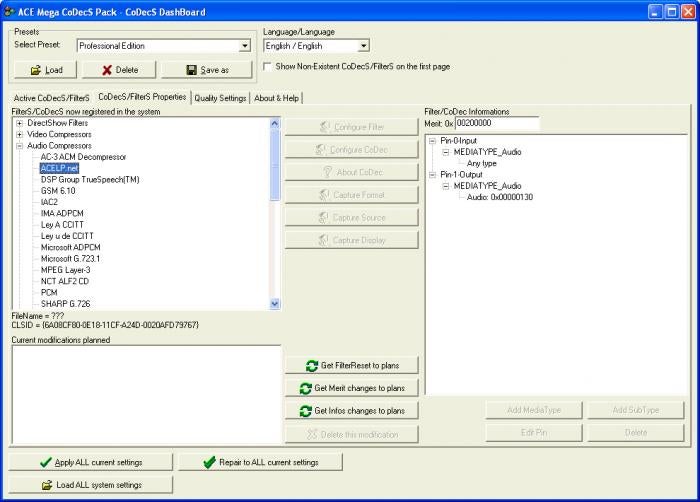Select Ley A CCITT entry
Viewport: 700px width, 502px height.
[x=62, y=225]
